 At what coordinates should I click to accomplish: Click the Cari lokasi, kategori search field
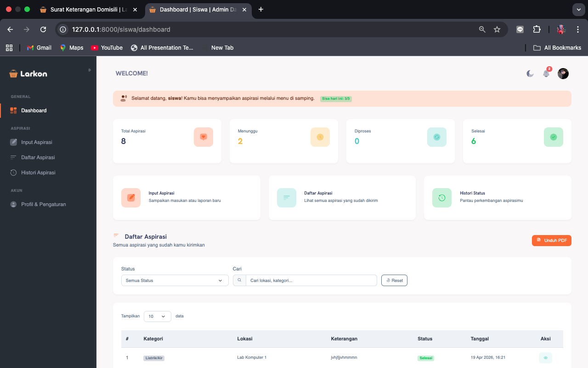tap(311, 280)
